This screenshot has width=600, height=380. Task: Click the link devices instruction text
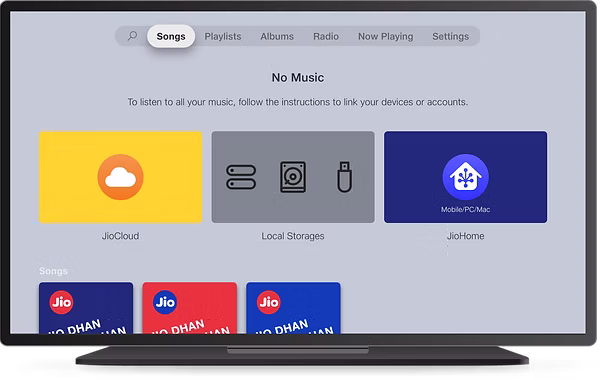tap(298, 102)
